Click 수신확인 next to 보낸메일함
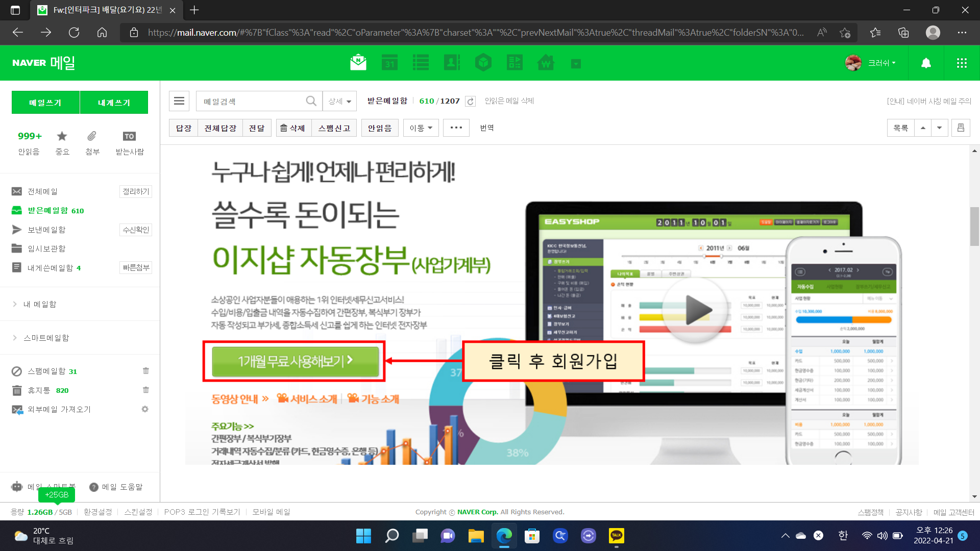980x551 pixels. pos(136,230)
